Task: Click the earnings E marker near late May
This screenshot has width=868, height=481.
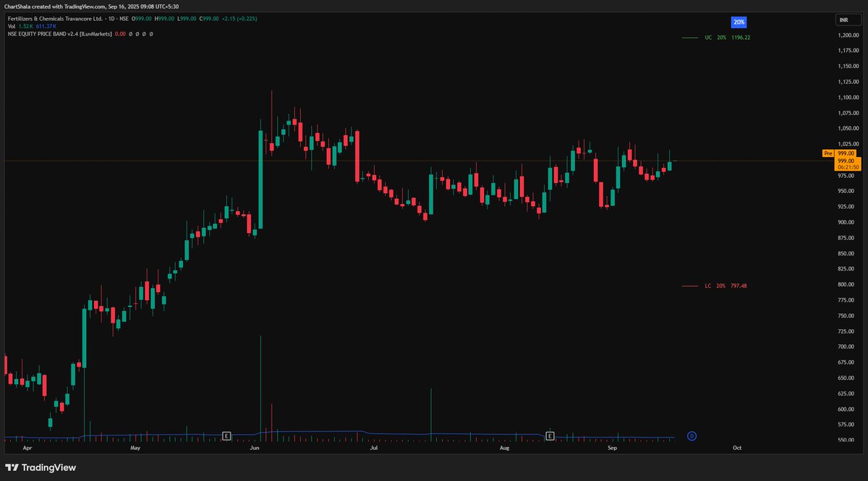Action: (x=226, y=436)
